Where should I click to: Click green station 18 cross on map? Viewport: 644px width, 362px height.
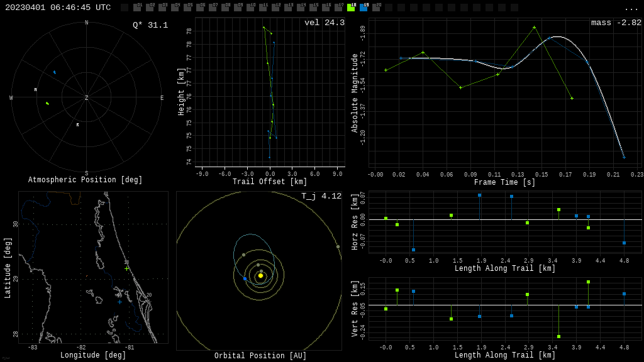pyautogui.click(x=126, y=268)
